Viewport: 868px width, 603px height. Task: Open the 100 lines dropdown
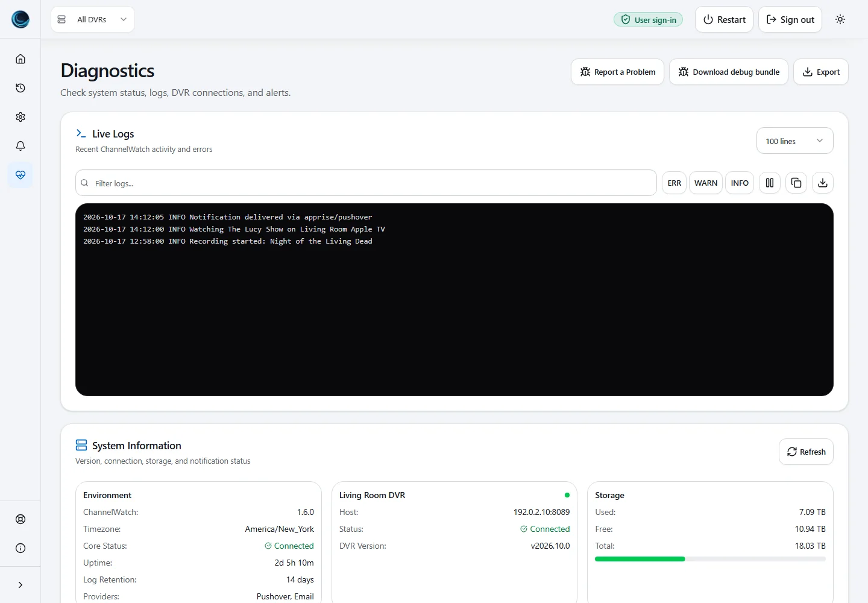795,141
